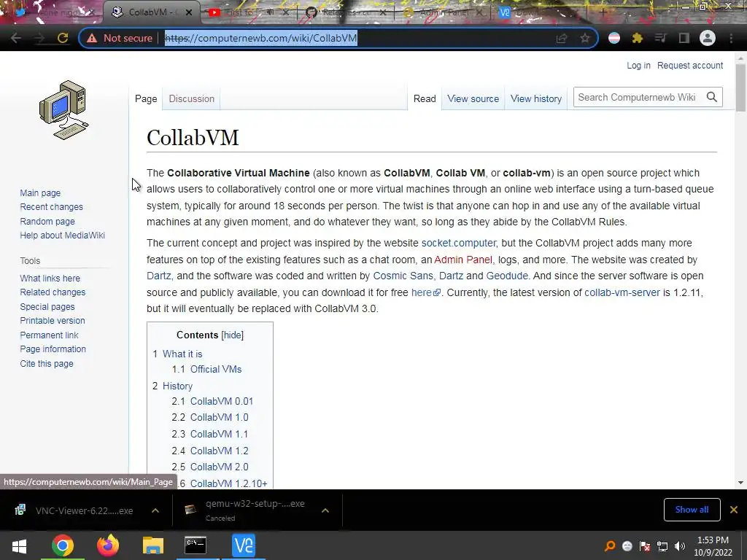Open the collab-vm-server link

(622, 292)
